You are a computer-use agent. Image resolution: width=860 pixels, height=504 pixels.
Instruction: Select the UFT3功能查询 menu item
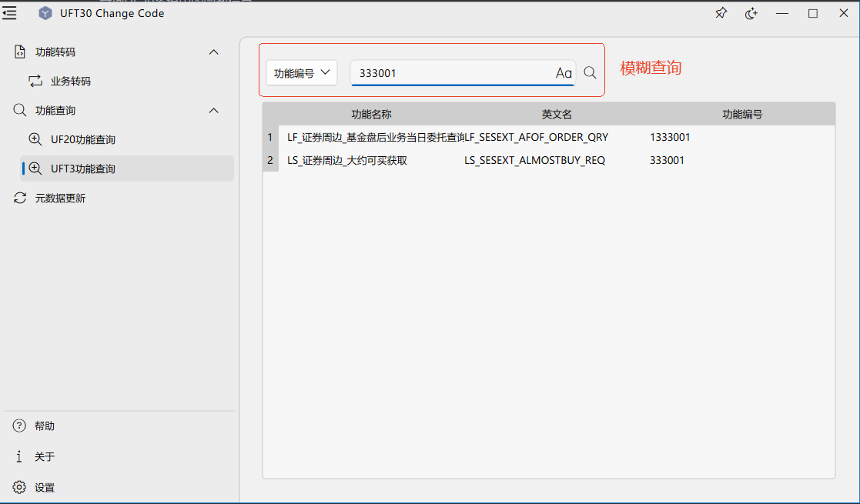point(127,169)
